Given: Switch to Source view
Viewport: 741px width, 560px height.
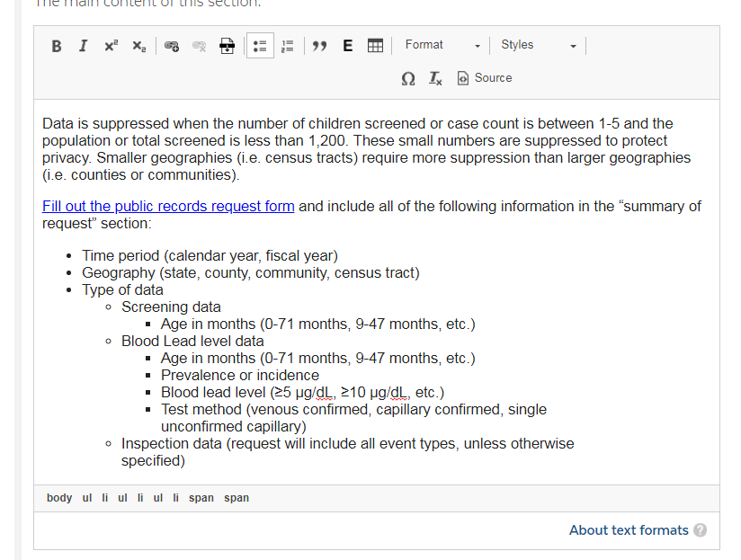Looking at the screenshot, I should pos(485,78).
